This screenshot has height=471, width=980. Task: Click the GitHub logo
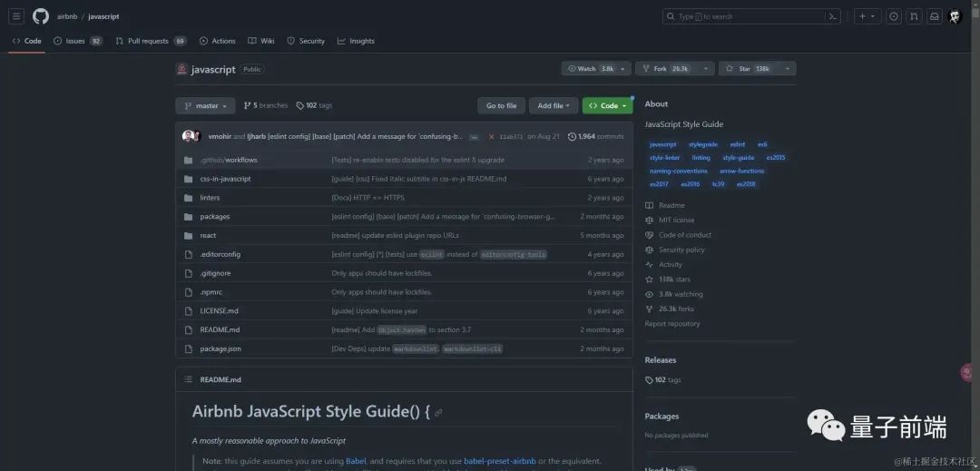(x=40, y=16)
